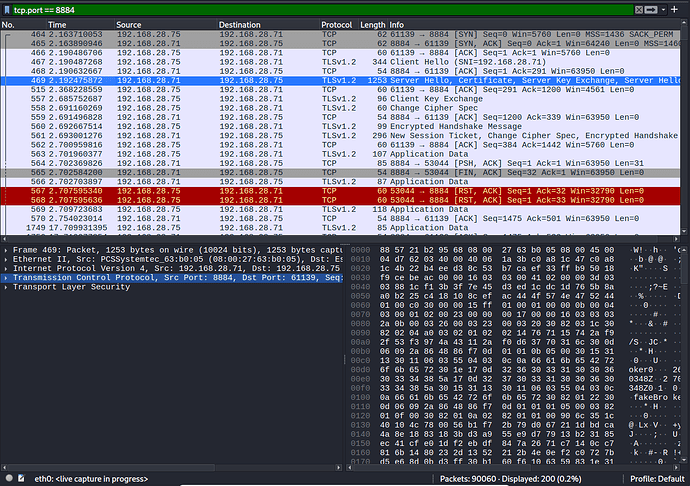Select packet 557 Client Key Exchange row

coord(340,99)
